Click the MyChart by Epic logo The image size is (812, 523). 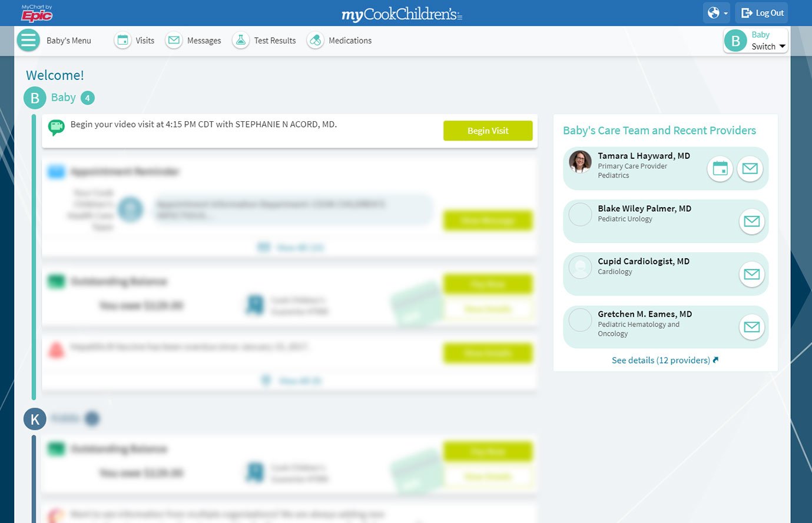[37, 13]
